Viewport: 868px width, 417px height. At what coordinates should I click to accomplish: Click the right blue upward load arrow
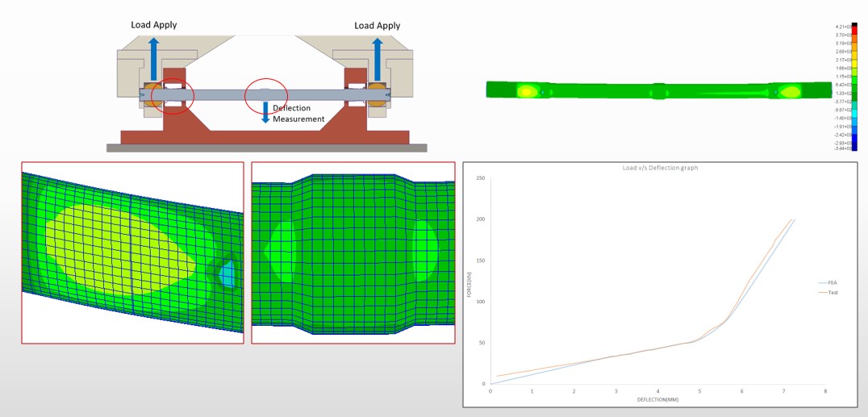click(377, 58)
